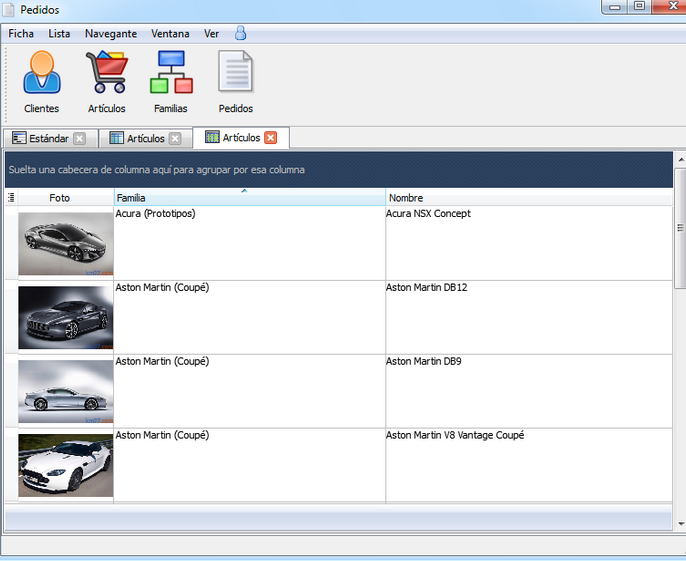Viewport: 686px width, 561px height.
Task: Click the Aston Martin DB12 photo thumbnail
Action: pyautogui.click(x=66, y=317)
